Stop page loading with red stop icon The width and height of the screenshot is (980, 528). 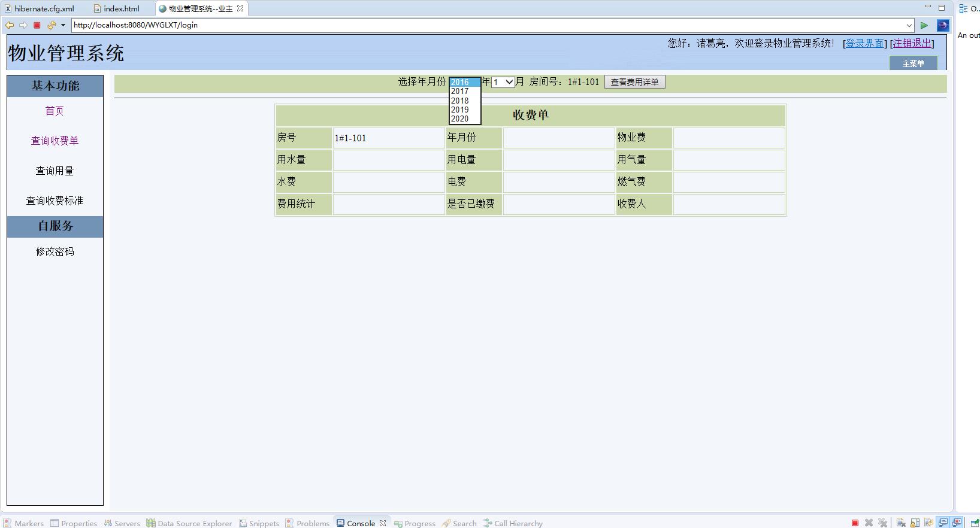point(37,25)
